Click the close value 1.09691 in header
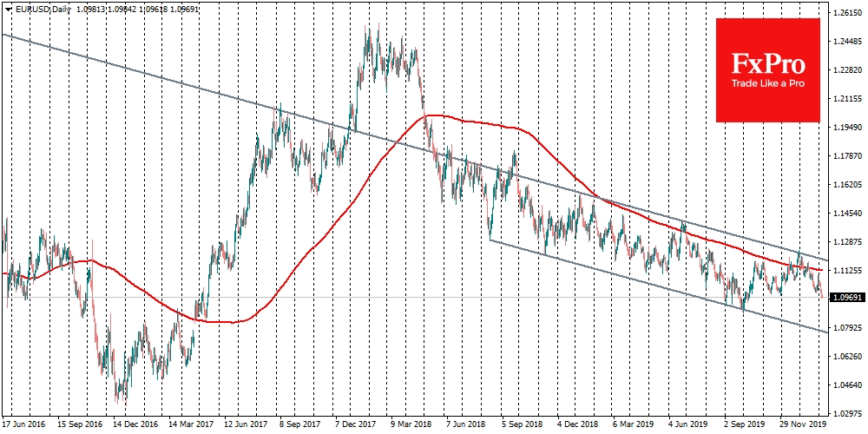 pyautogui.click(x=185, y=10)
